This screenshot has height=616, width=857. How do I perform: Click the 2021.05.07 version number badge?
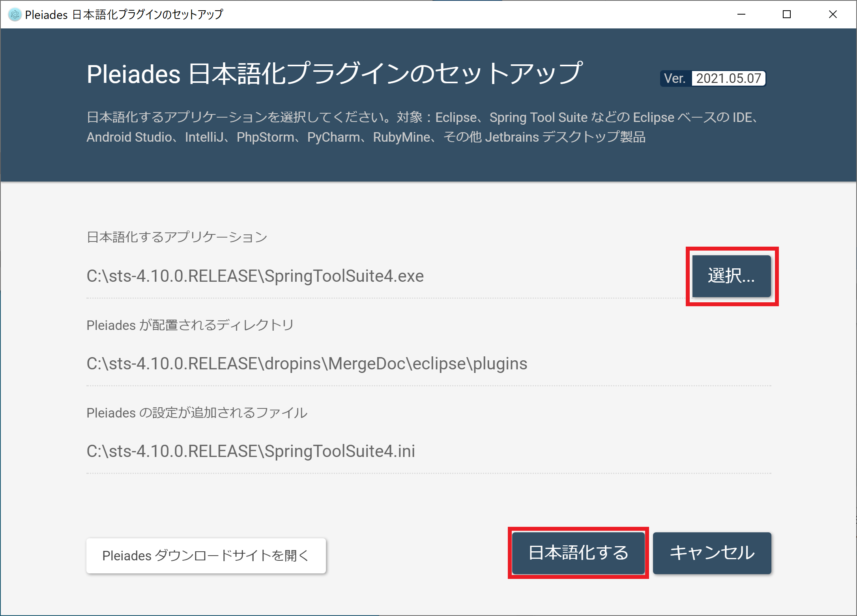[728, 78]
